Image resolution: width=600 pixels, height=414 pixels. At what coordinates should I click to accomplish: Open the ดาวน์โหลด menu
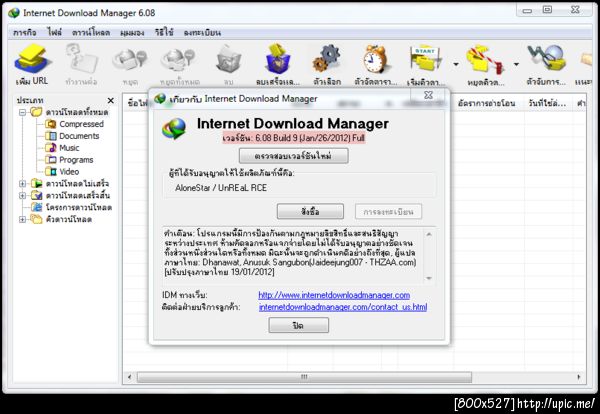pos(91,33)
